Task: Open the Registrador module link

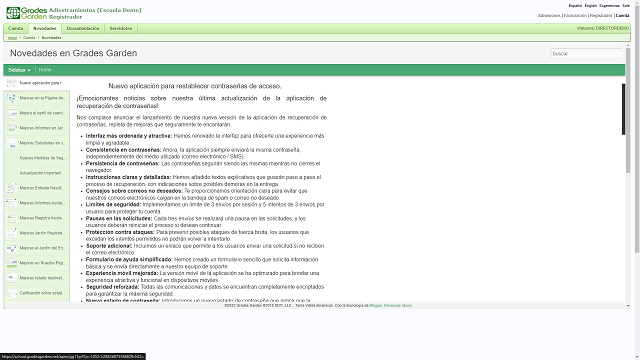Action: (x=601, y=16)
